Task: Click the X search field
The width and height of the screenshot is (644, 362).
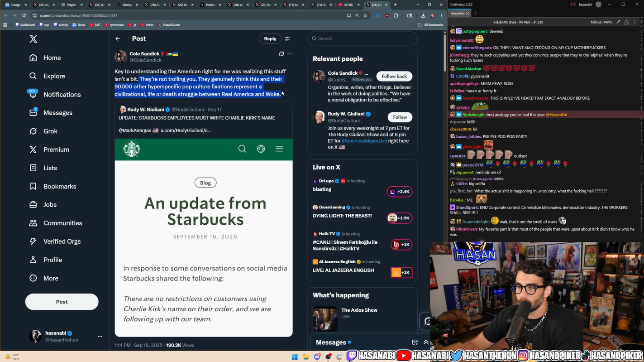Action: [363, 39]
